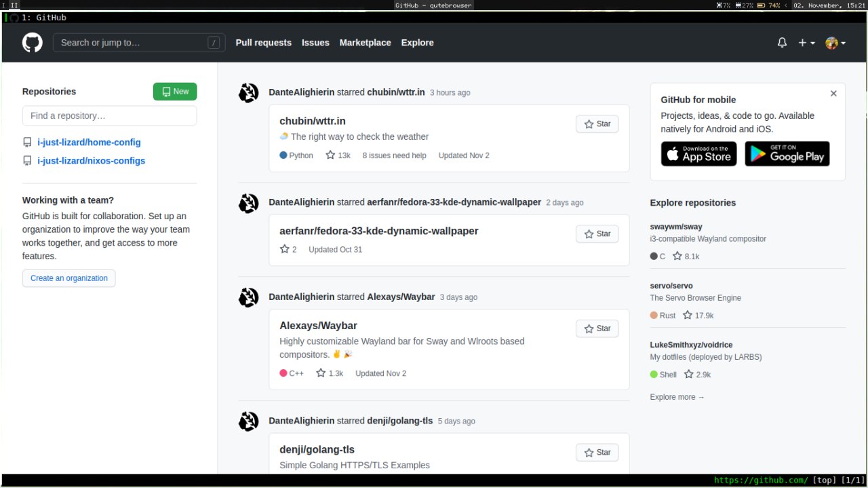Star the Alexays/Waybar repository

[597, 329]
